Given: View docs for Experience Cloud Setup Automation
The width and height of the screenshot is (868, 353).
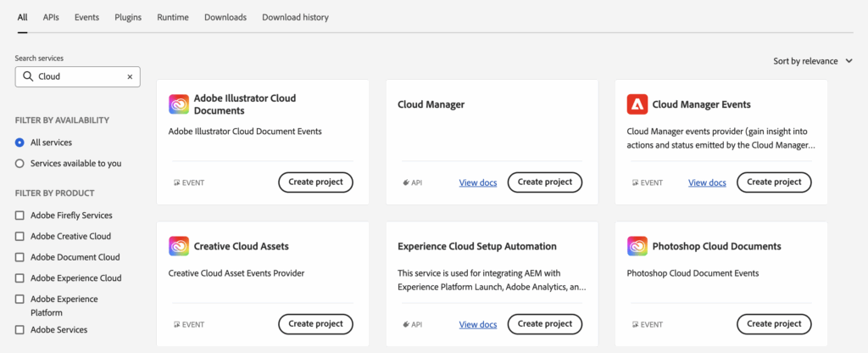Looking at the screenshot, I should [478, 324].
